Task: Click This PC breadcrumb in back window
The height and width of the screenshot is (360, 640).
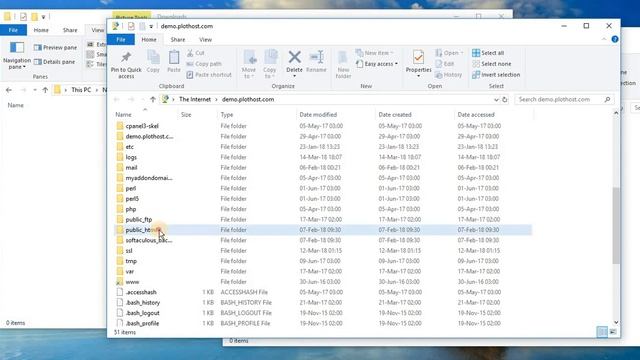Action: (81, 90)
